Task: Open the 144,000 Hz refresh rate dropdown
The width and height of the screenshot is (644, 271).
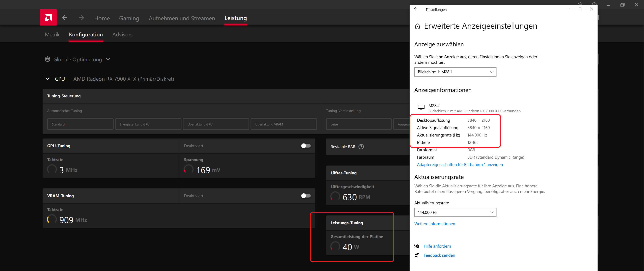Action: (x=455, y=212)
